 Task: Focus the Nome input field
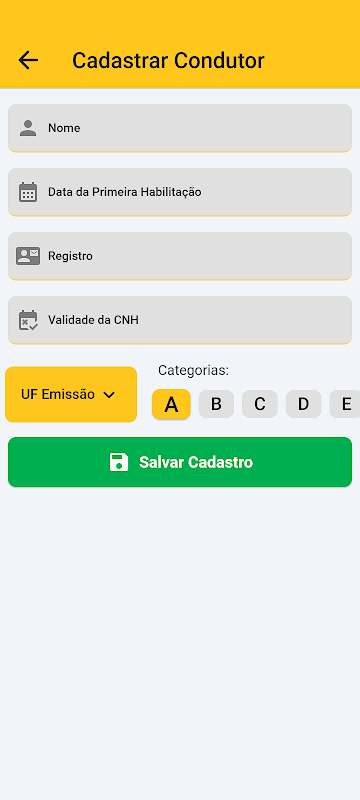180,128
